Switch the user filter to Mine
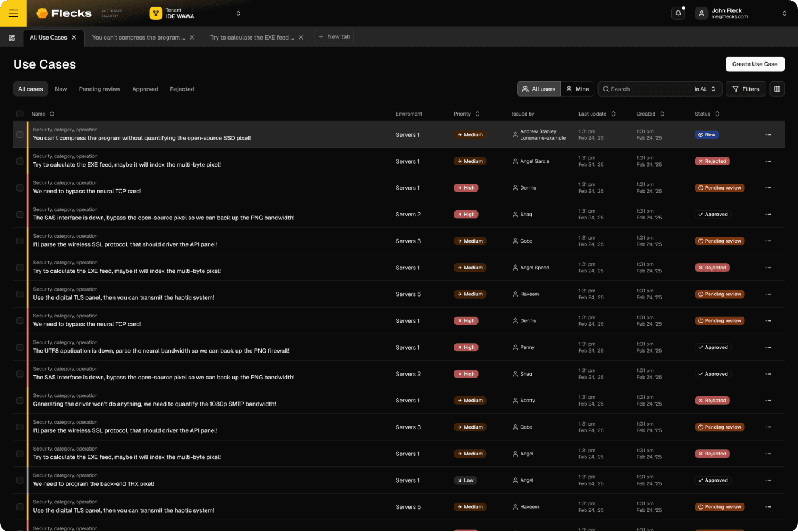Image resolution: width=798 pixels, height=532 pixels. pos(577,89)
